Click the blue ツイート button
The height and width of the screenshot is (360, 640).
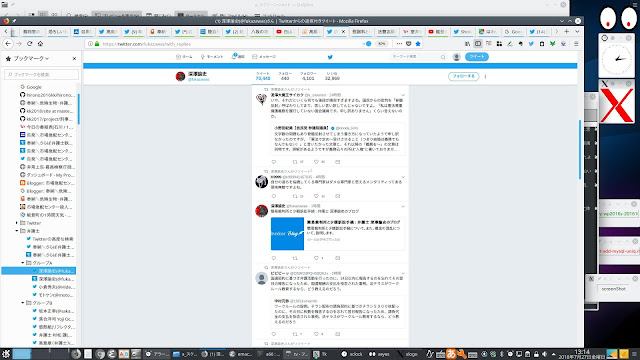(476, 57)
